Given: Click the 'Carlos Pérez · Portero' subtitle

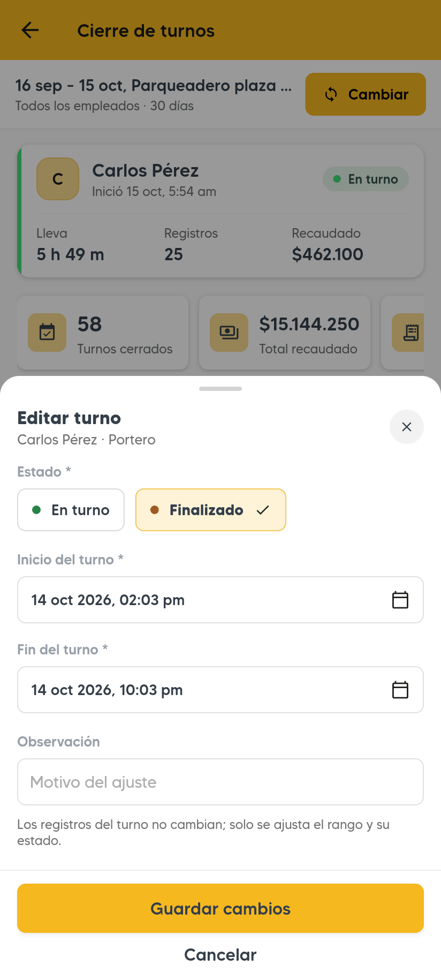Looking at the screenshot, I should pyautogui.click(x=86, y=440).
